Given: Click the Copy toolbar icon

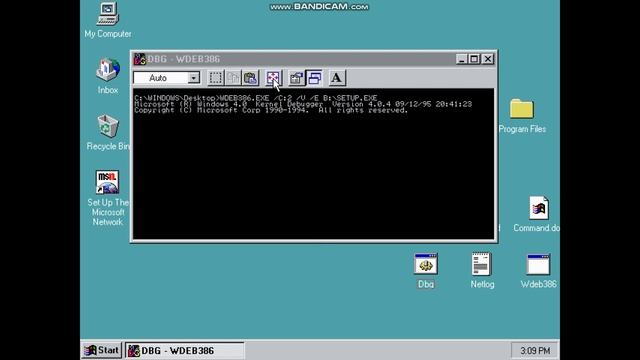Looking at the screenshot, I should tap(233, 78).
